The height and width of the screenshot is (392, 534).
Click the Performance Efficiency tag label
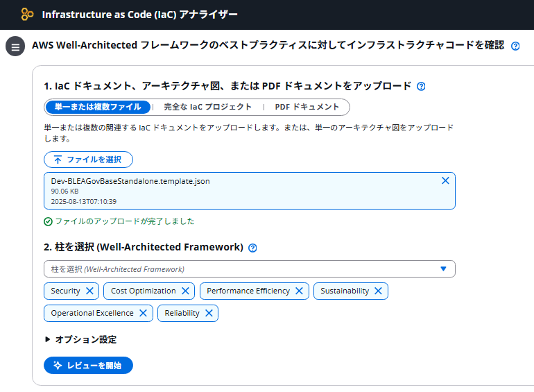[248, 291]
